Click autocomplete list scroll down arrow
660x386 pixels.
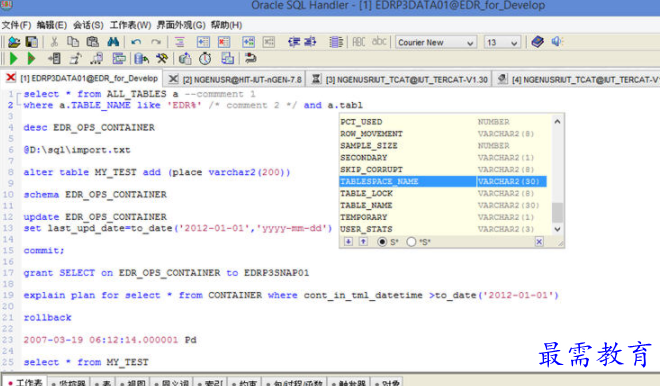tap(557, 229)
